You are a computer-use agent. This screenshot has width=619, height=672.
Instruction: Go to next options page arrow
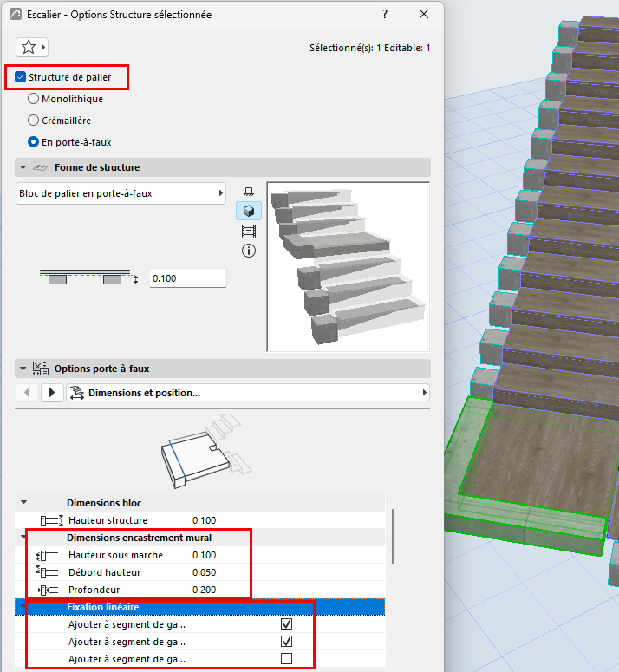pos(52,393)
